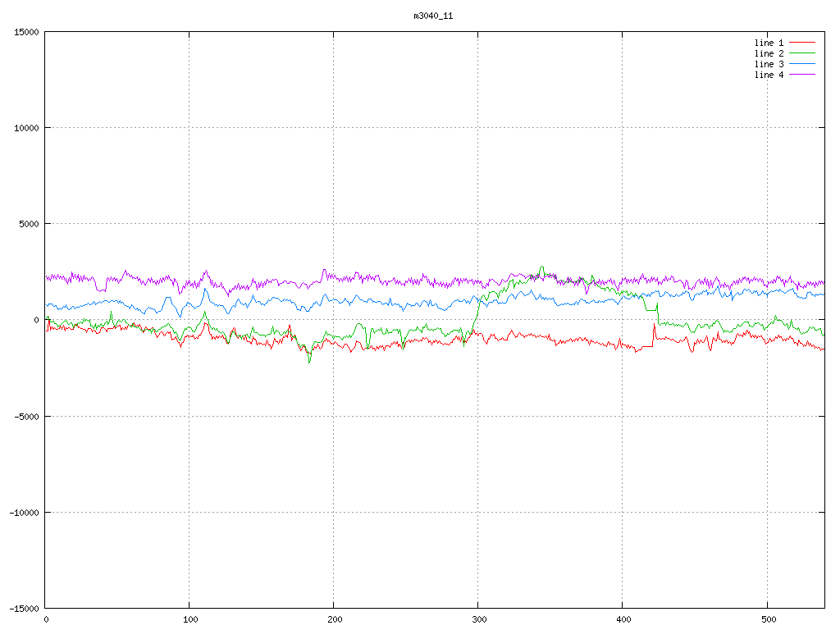Select the legend label line 2

[x=769, y=53]
